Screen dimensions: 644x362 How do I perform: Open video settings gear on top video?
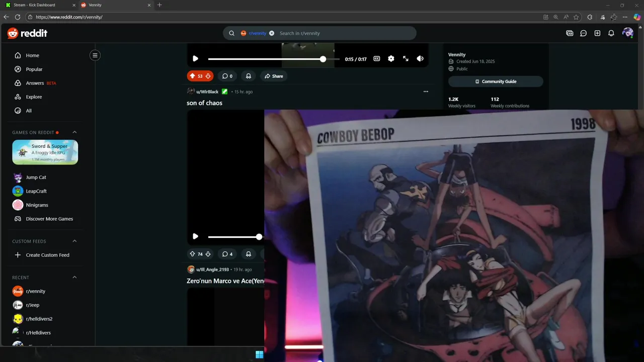(x=391, y=59)
